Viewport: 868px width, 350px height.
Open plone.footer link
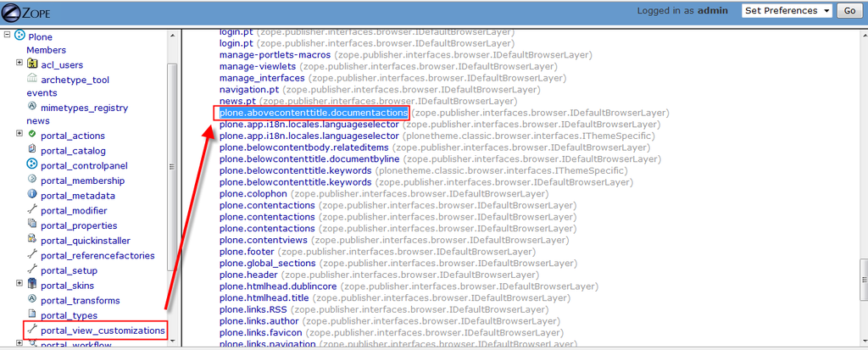(x=247, y=252)
